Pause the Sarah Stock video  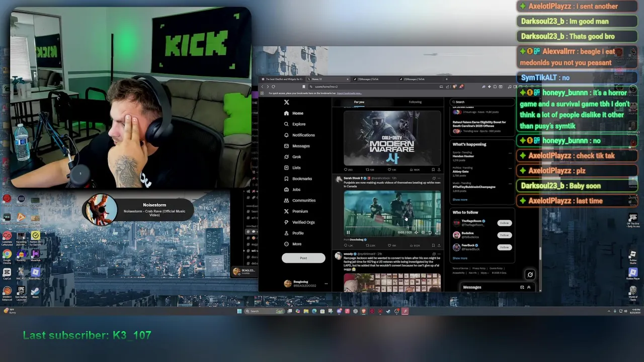click(x=348, y=232)
